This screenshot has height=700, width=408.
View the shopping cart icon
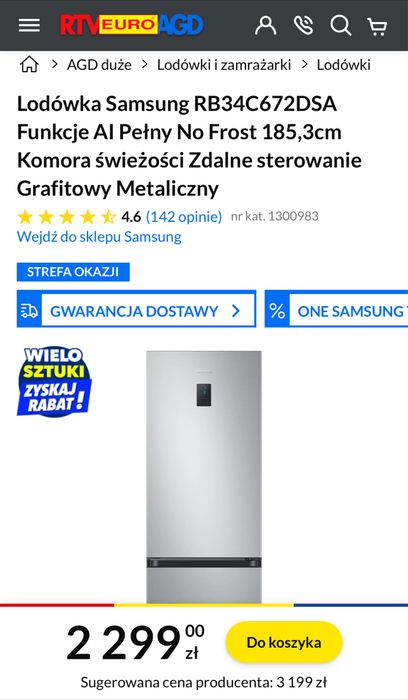[x=377, y=26]
